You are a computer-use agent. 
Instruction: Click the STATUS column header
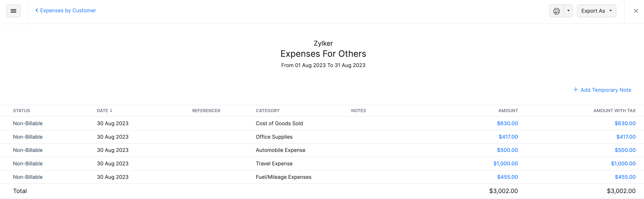(22, 110)
